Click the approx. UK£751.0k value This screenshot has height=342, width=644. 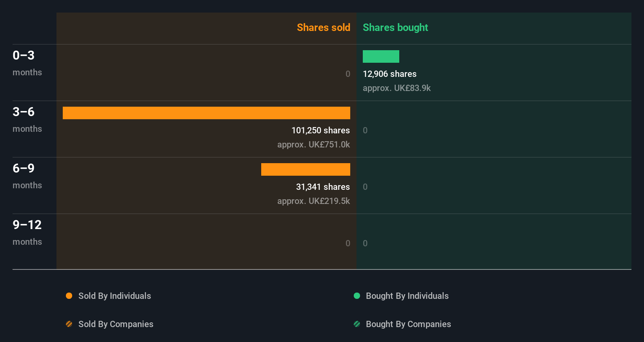313,144
